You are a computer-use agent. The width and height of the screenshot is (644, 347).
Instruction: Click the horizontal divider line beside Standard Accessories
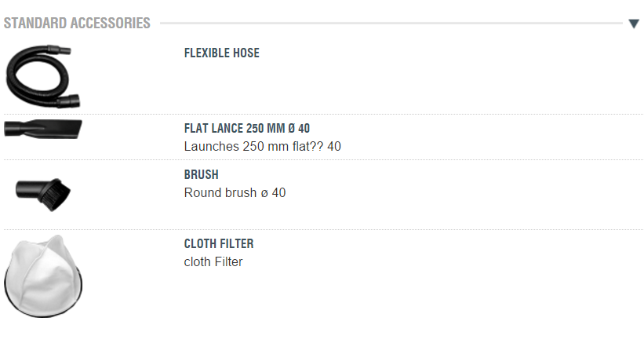click(x=391, y=24)
